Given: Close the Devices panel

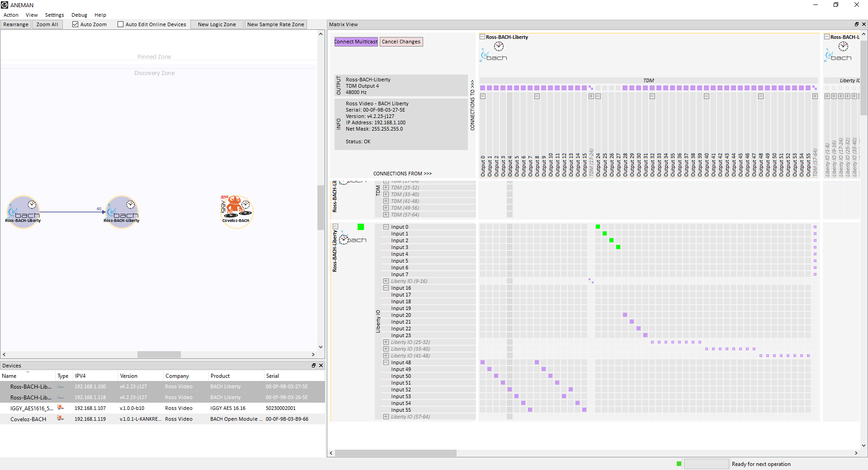Looking at the screenshot, I should coord(321,366).
